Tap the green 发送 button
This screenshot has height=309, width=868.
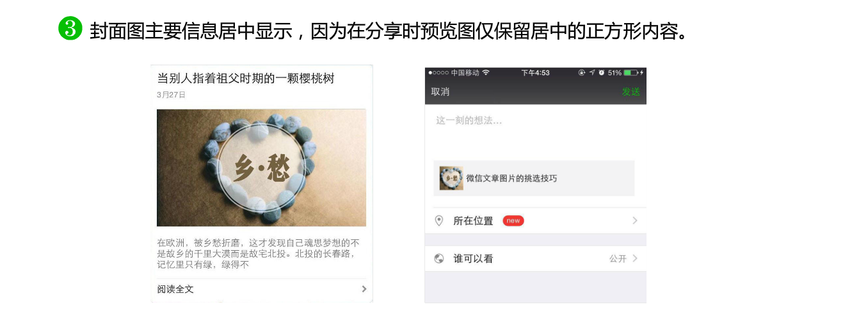tap(631, 92)
